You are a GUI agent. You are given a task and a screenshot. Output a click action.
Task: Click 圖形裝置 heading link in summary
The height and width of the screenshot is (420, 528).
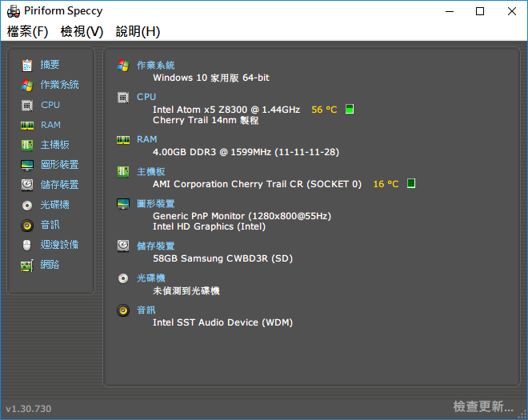(x=155, y=204)
